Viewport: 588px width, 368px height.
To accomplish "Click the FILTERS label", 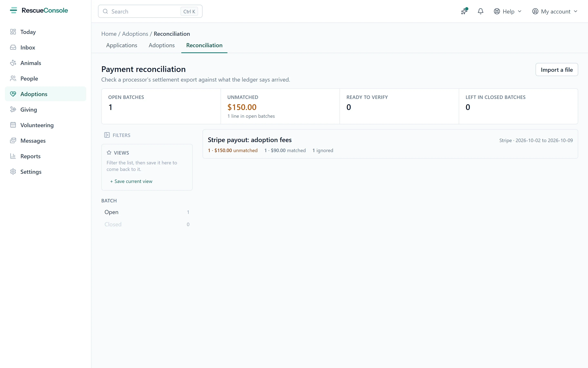I will (x=121, y=135).
